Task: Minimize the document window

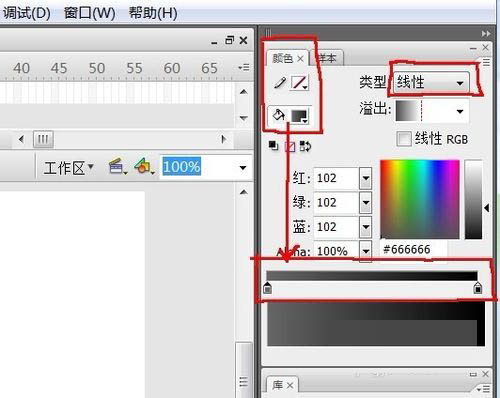Action: click(x=214, y=42)
